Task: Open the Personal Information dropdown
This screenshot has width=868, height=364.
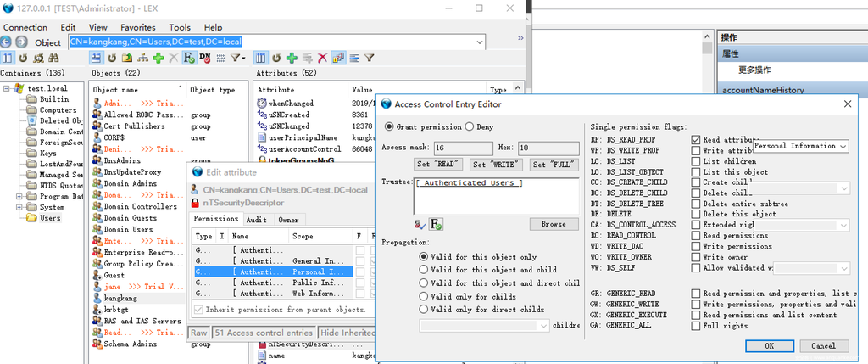Action: 843,146
